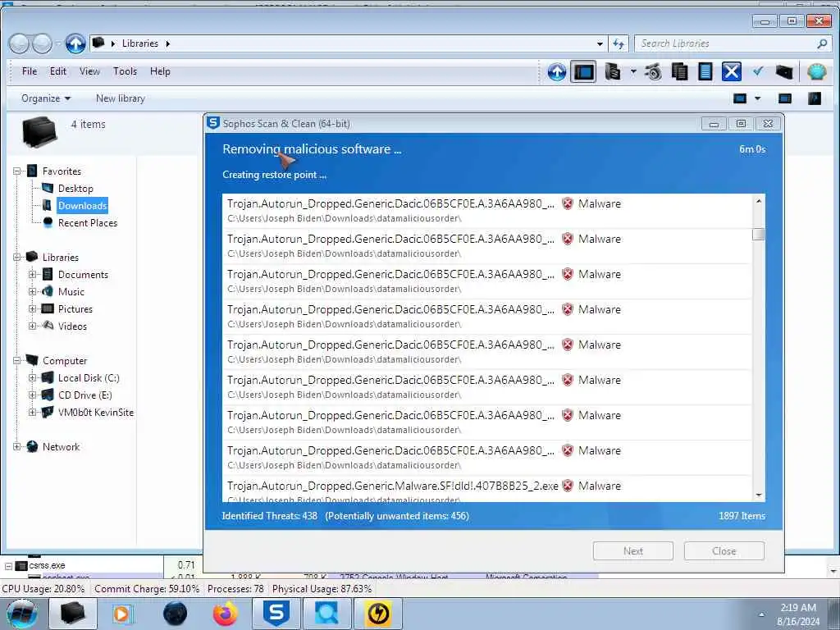Collapse the Libraries tree node
The height and width of the screenshot is (630, 840).
(x=16, y=258)
